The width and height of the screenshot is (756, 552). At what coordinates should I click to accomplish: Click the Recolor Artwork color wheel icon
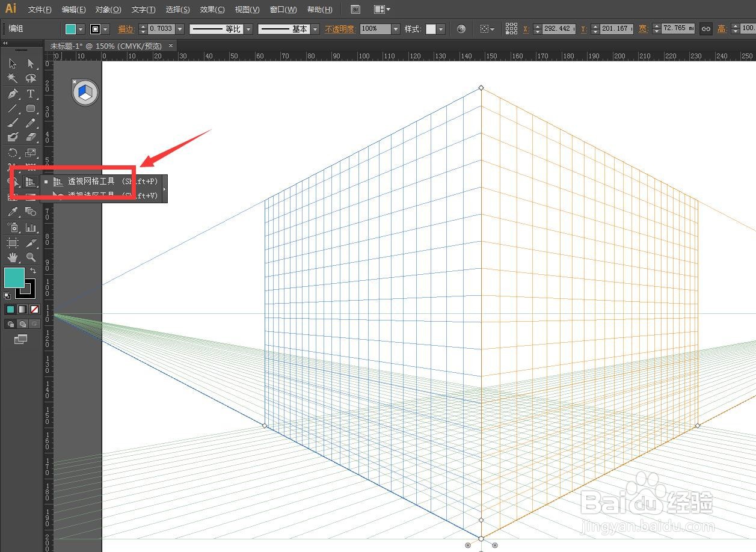[x=461, y=29]
